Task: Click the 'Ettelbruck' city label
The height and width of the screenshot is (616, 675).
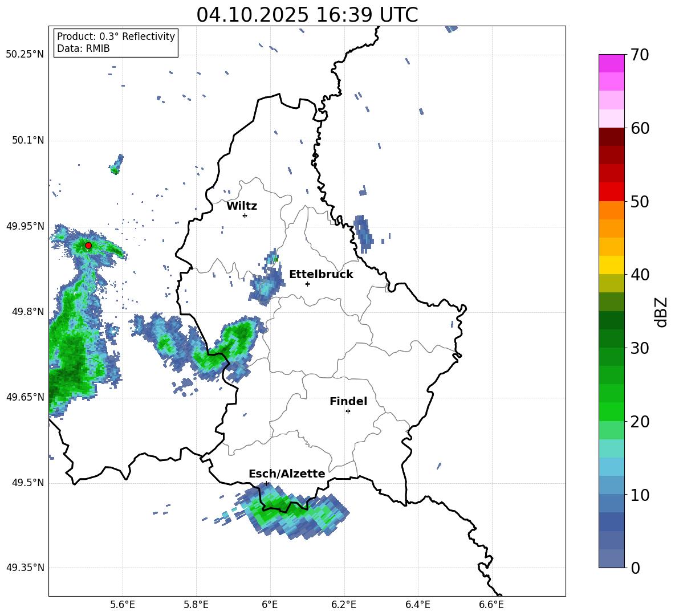Action: pyautogui.click(x=321, y=275)
